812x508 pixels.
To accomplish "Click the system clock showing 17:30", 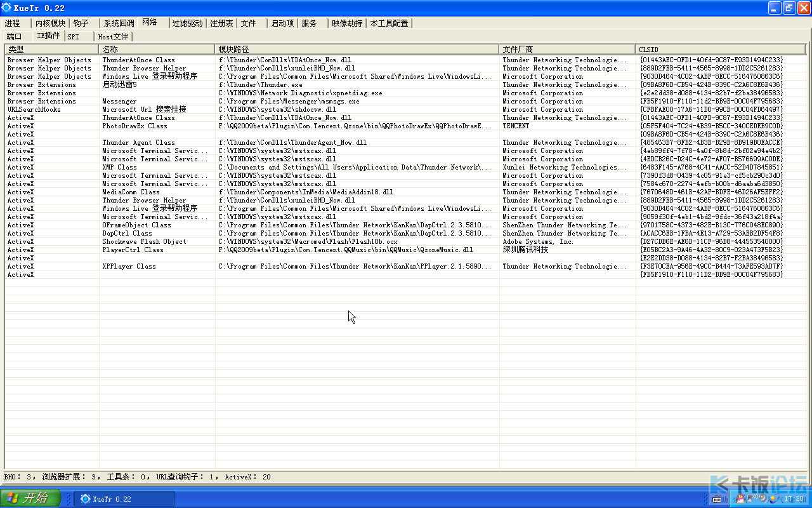I will pyautogui.click(x=794, y=499).
